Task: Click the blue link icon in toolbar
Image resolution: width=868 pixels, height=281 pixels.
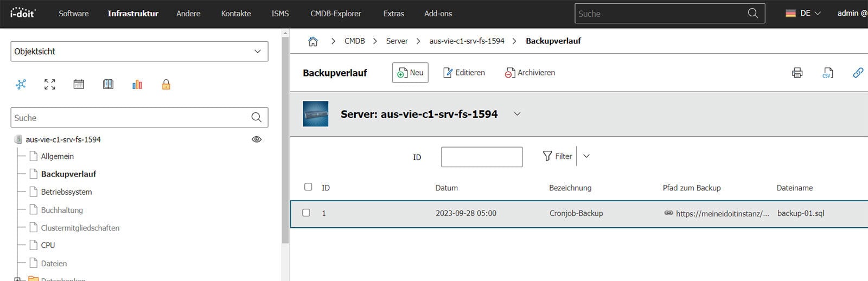Action: pyautogui.click(x=858, y=73)
